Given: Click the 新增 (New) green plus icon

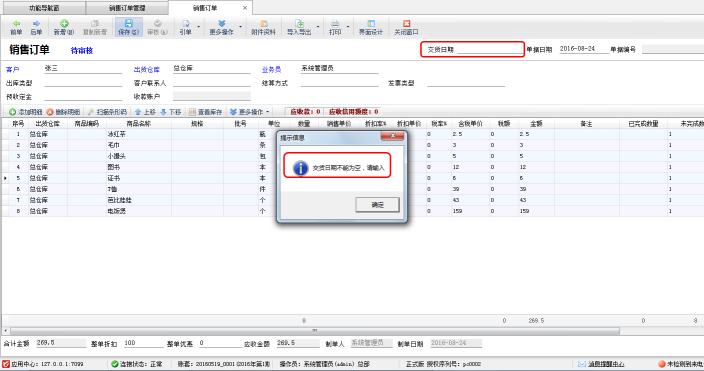Looking at the screenshot, I should click(x=64, y=23).
